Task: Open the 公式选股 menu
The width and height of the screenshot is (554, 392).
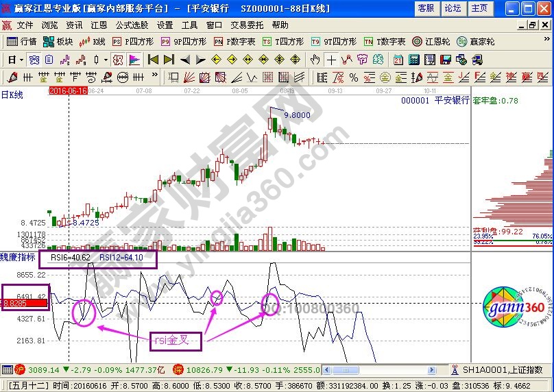Action: 132,25
